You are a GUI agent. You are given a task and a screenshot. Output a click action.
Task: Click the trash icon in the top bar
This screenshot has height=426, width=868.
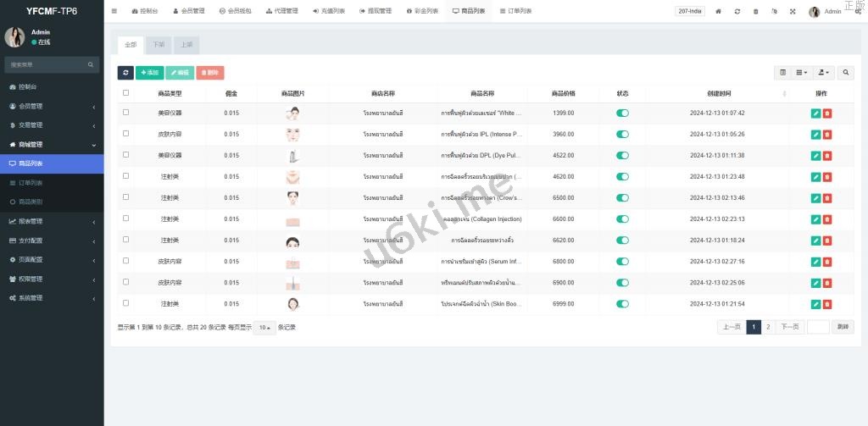[755, 12]
